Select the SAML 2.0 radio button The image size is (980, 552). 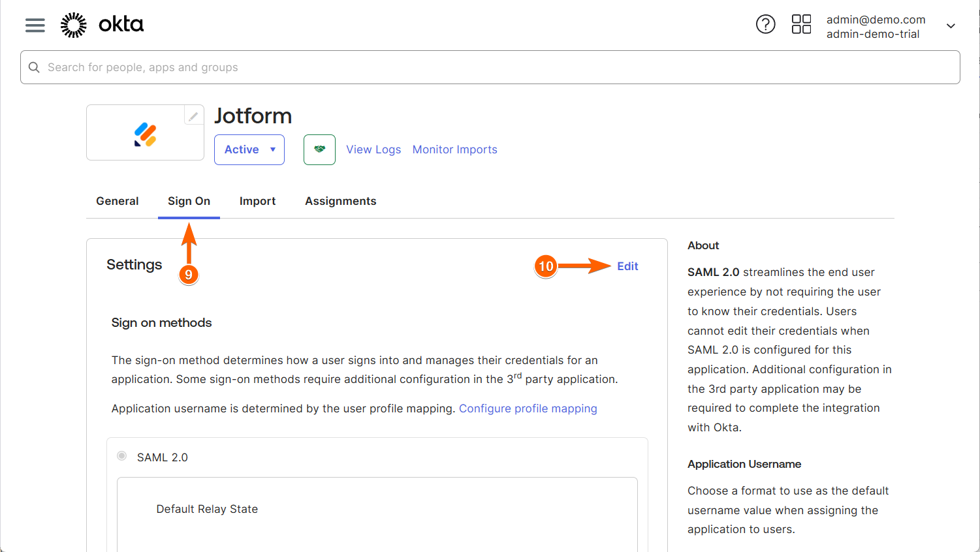(x=122, y=456)
